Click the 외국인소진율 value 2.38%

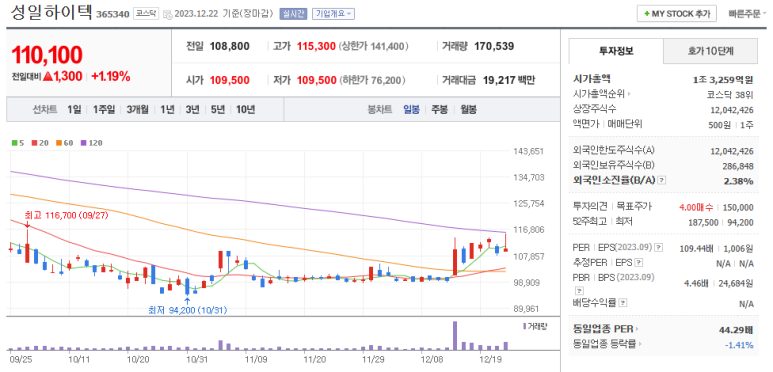pyautogui.click(x=738, y=181)
